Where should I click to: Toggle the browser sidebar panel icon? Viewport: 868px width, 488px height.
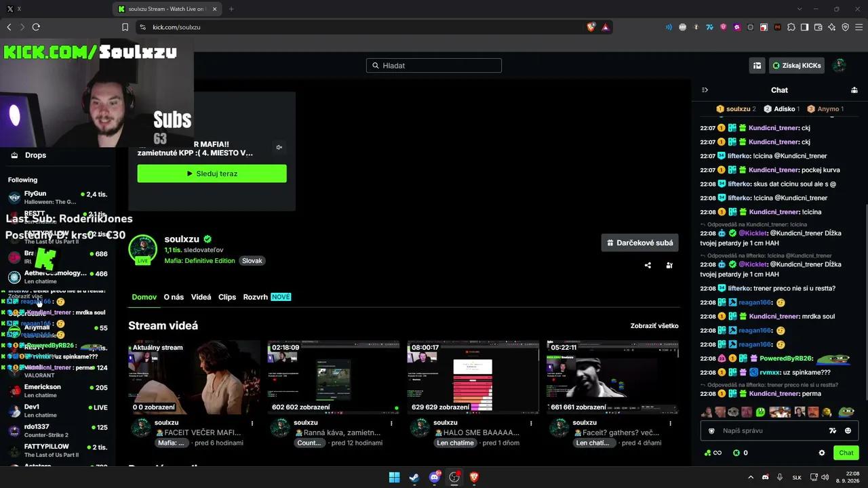point(804,27)
